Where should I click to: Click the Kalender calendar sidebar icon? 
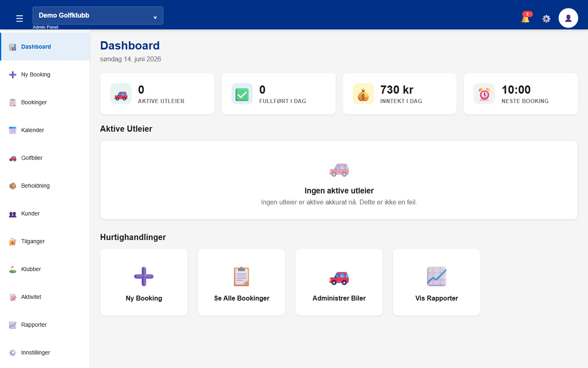[x=13, y=130]
